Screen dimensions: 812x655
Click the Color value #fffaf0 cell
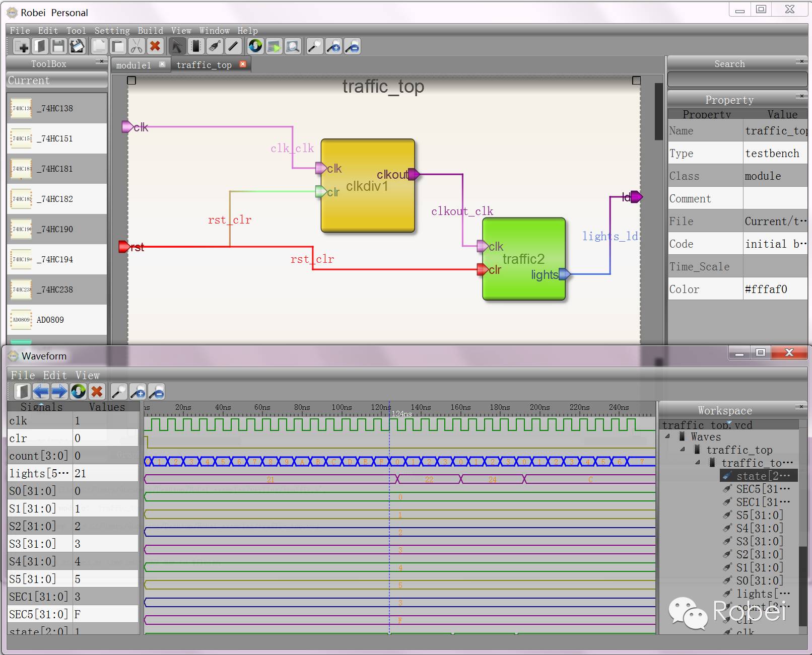(x=775, y=289)
